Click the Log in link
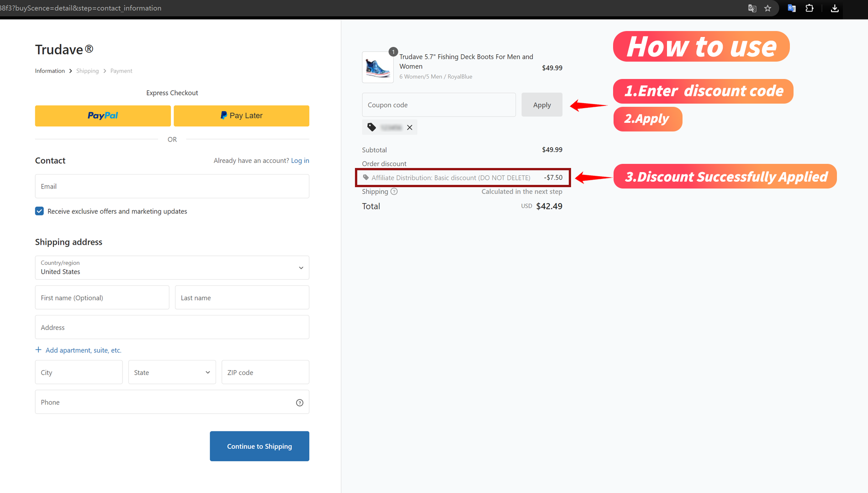 click(x=300, y=161)
